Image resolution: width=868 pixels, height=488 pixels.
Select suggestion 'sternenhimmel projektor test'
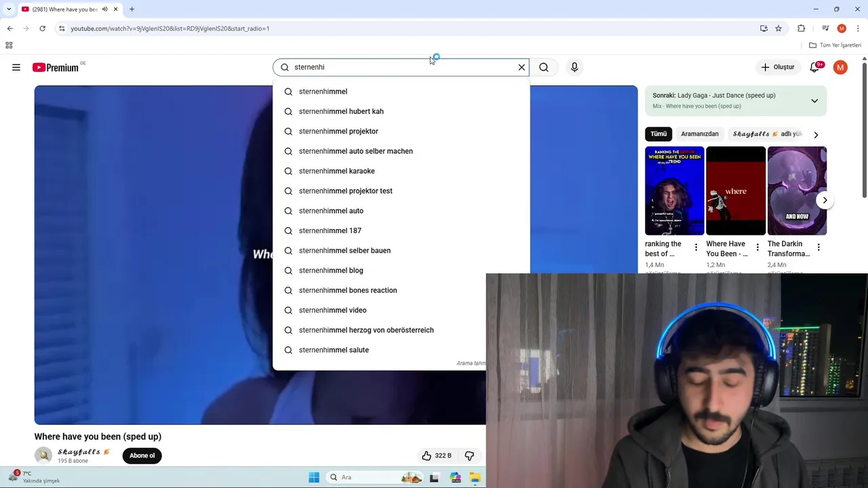(401, 191)
